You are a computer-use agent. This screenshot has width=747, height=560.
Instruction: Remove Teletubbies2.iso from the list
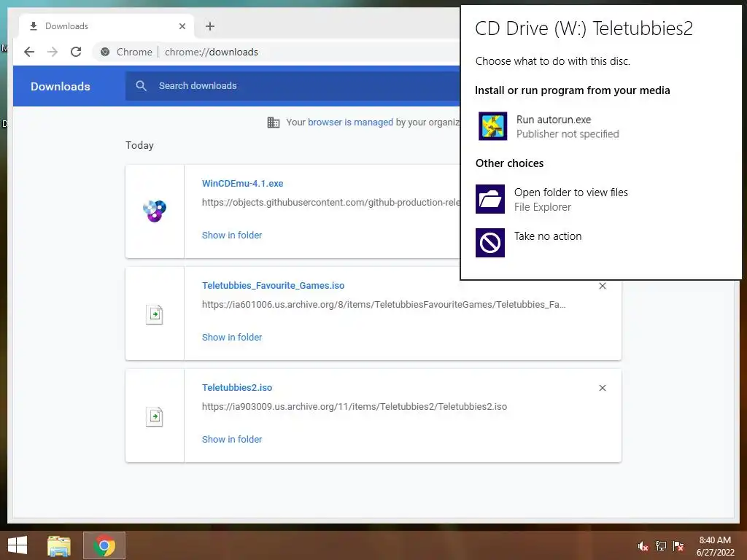[603, 388]
